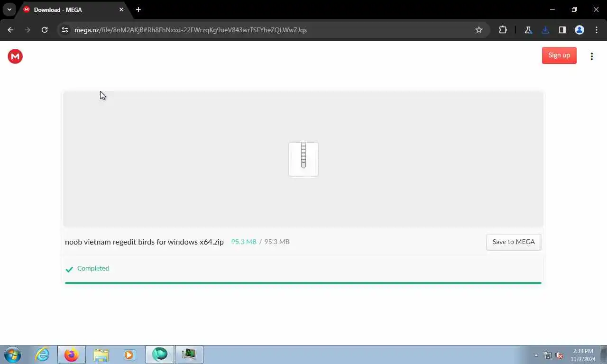
Task: Open the Chrome profile avatar
Action: [579, 30]
